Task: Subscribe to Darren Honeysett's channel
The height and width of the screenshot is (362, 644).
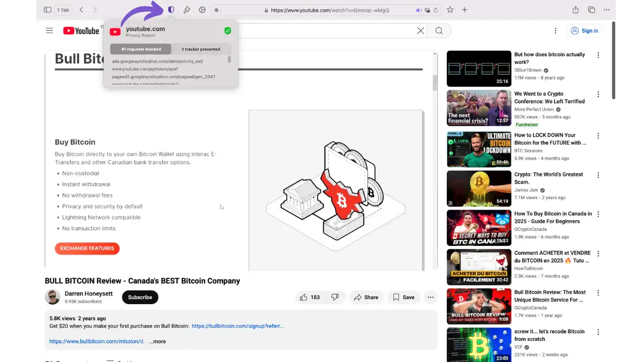Action: click(x=140, y=297)
